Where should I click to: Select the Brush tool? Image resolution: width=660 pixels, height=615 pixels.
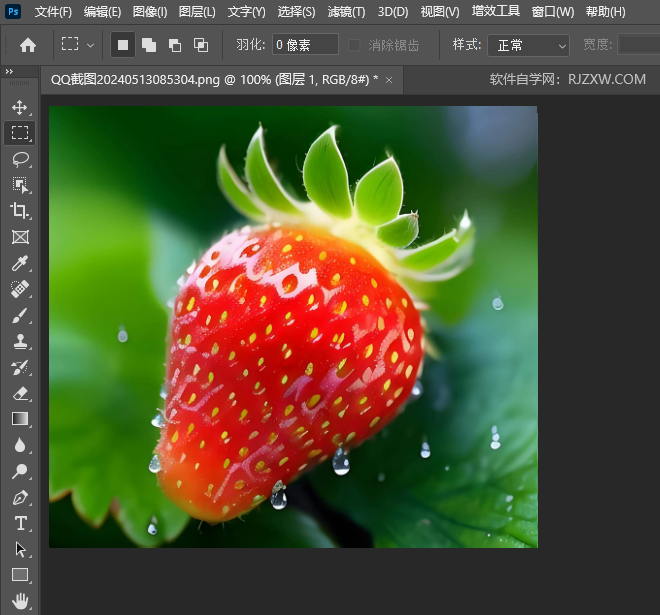(x=20, y=315)
